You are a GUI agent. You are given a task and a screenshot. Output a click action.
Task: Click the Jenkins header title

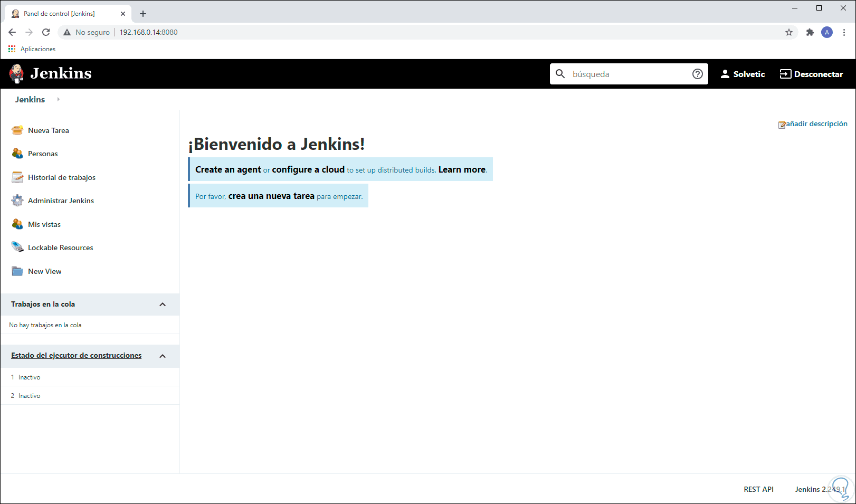[61, 73]
